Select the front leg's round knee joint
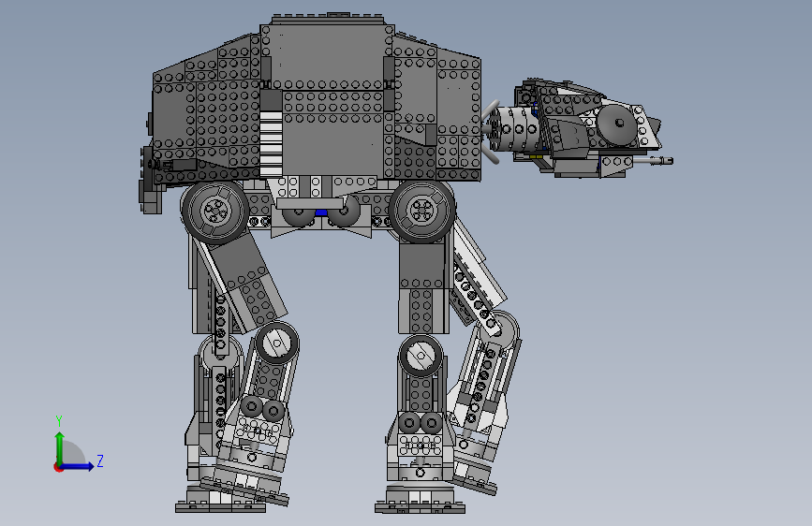Viewport: 812px width, 526px height. (x=421, y=356)
